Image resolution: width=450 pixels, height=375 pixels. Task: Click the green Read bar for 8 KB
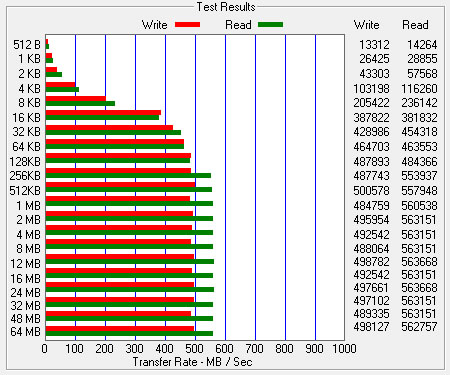[x=80, y=103]
